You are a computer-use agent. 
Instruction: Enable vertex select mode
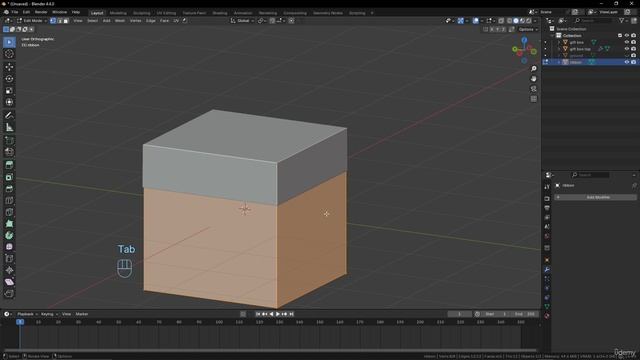53,20
